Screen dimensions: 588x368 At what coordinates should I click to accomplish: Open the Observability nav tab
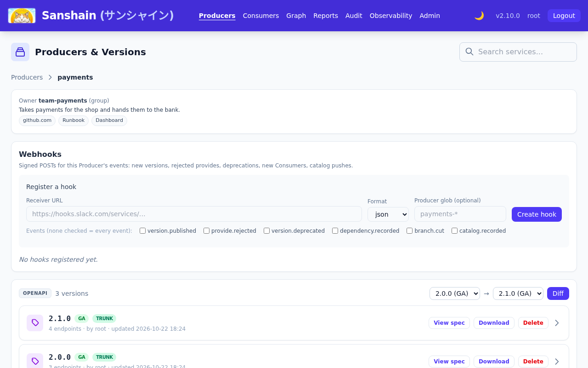tap(391, 16)
